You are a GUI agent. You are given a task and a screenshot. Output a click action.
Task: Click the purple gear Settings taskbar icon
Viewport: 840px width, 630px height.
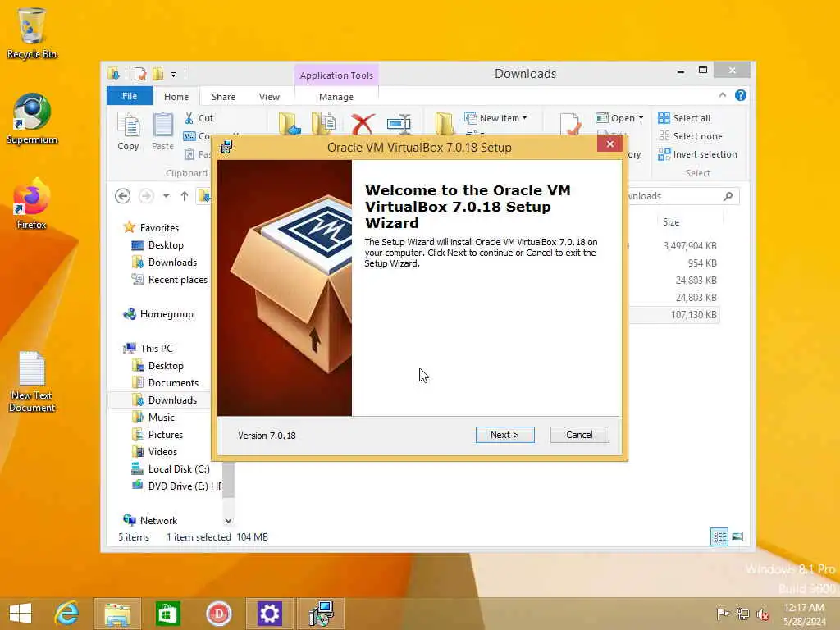pyautogui.click(x=269, y=614)
